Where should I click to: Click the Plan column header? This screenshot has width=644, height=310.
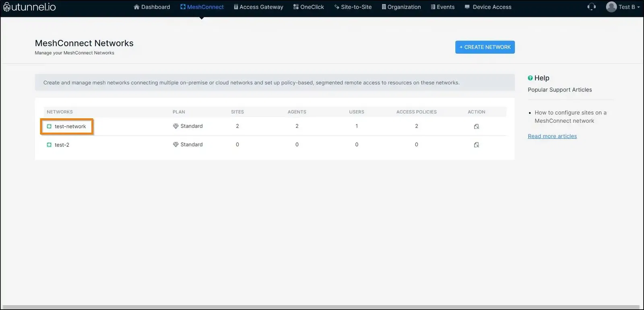coord(179,112)
